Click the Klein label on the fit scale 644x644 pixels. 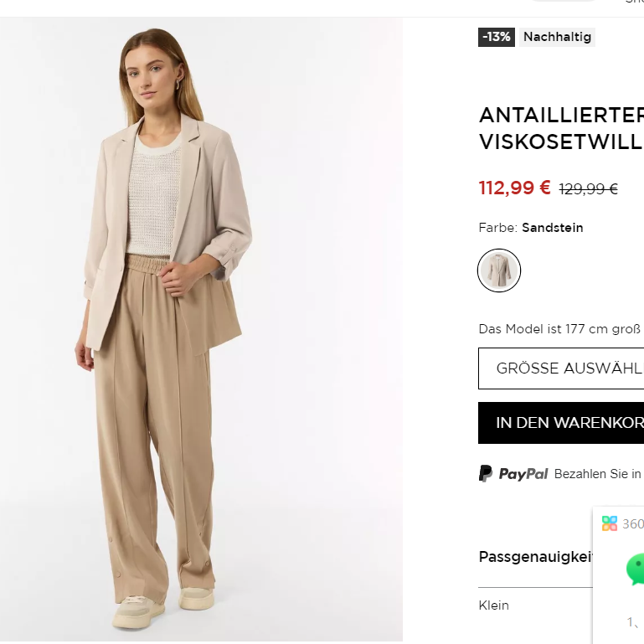point(494,605)
